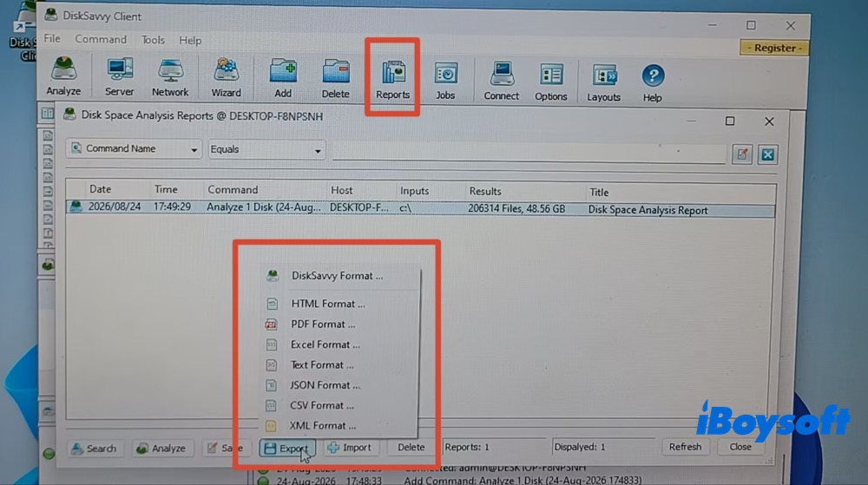Open the Reports toolbar icon
868x485 pixels.
[x=392, y=79]
